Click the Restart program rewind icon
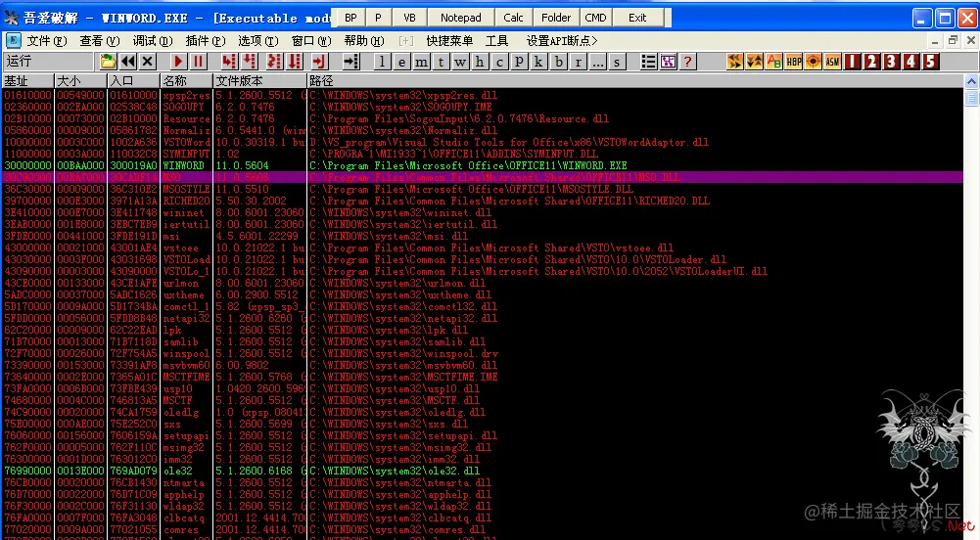Image resolution: width=980 pixels, height=540 pixels. tap(128, 62)
